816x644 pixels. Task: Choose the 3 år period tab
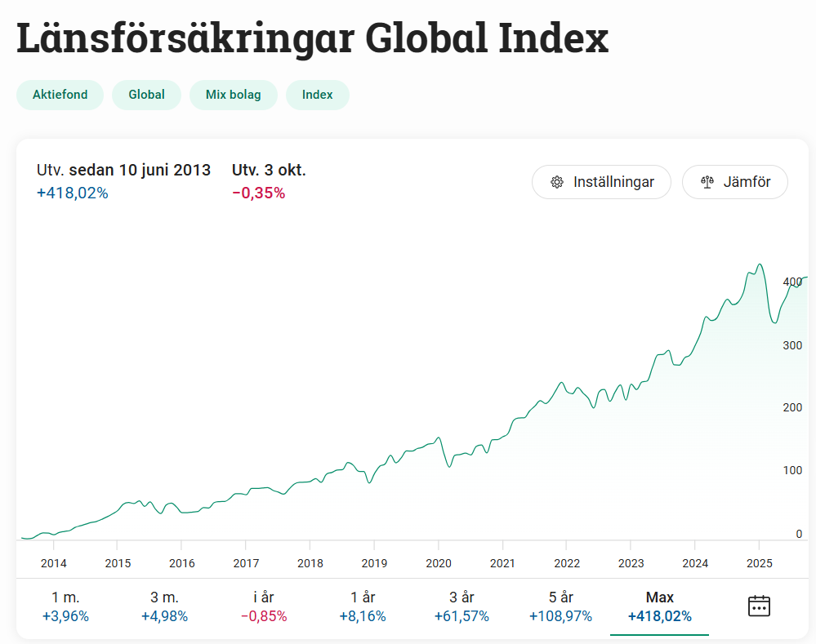tap(462, 606)
